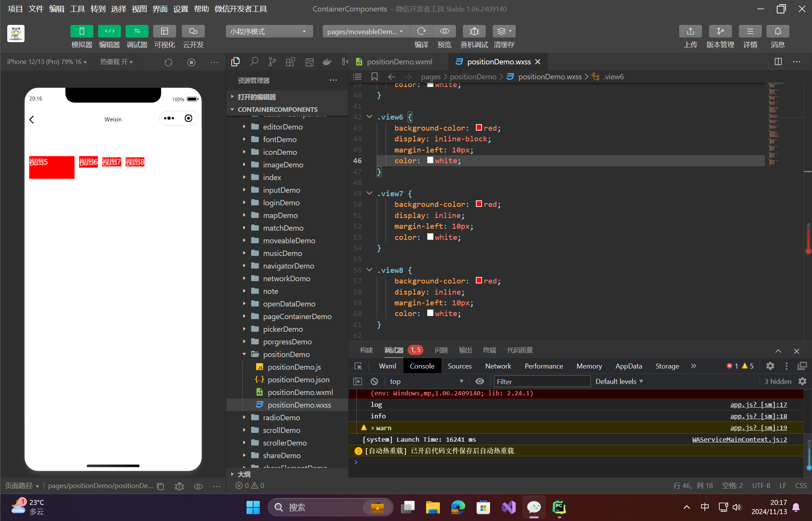Click the WAServiceMainContext.js:2 link
The image size is (812, 521).
(x=739, y=439)
